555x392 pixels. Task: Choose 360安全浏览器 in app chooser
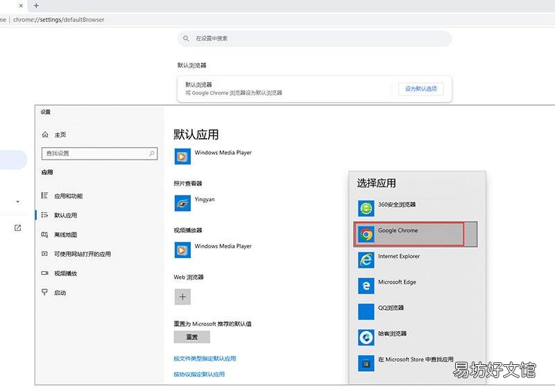pyautogui.click(x=417, y=208)
